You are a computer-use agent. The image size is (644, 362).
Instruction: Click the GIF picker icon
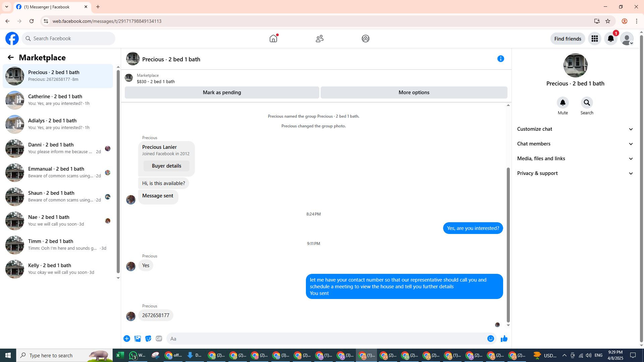159,339
